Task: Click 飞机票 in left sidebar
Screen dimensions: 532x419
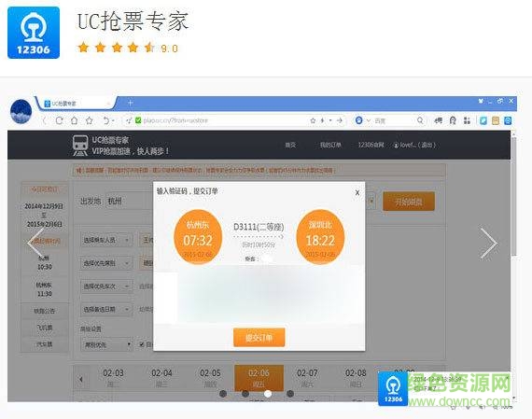Action: pyautogui.click(x=45, y=328)
